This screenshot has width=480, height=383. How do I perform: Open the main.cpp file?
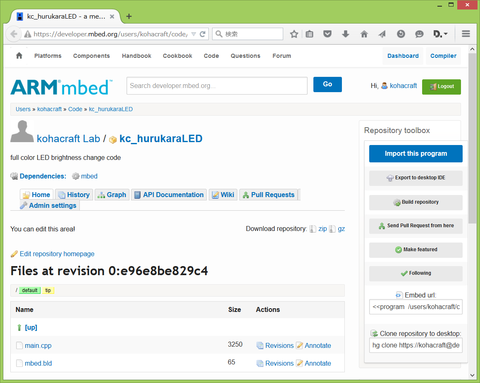tap(38, 345)
